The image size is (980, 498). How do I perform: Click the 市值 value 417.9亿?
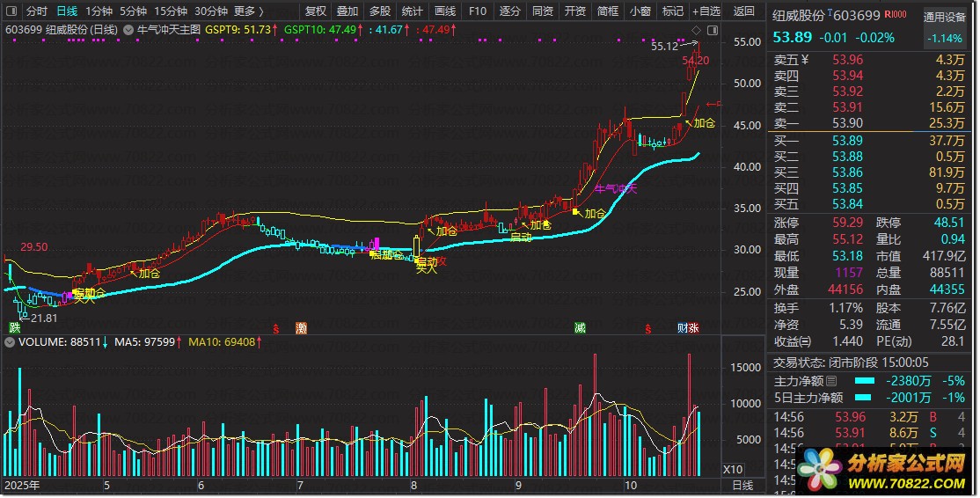click(x=944, y=256)
